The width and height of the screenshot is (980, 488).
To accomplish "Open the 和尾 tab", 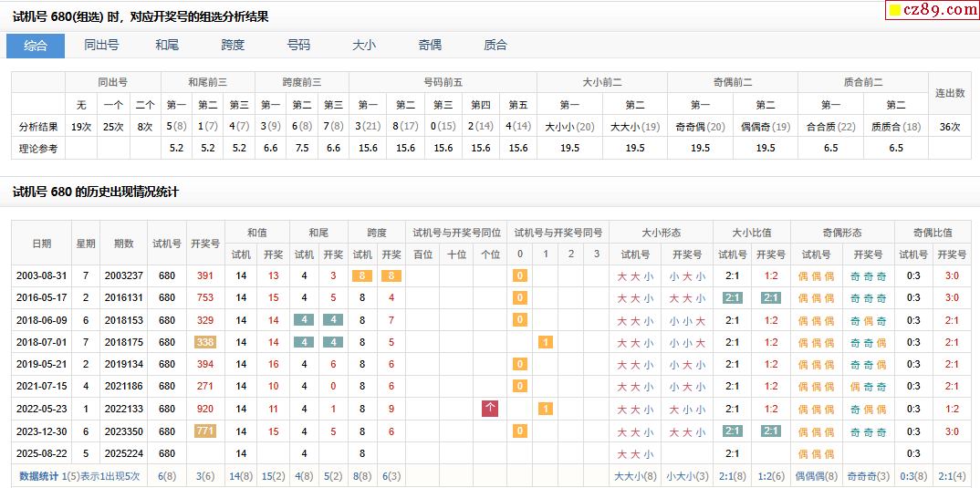I will tap(167, 45).
